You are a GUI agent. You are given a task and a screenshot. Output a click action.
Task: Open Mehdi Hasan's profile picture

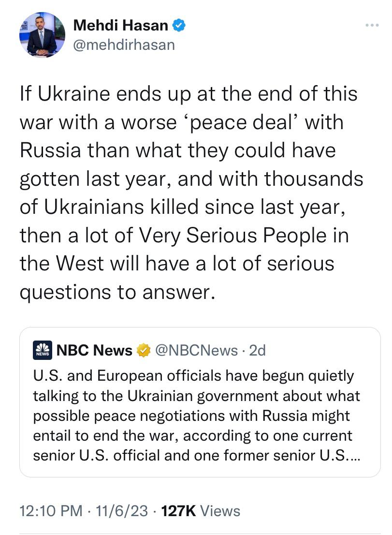42,35
